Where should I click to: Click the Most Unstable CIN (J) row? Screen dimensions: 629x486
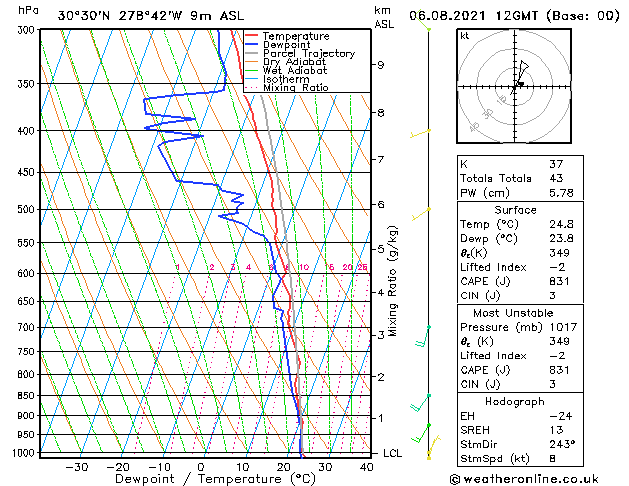pos(520,385)
